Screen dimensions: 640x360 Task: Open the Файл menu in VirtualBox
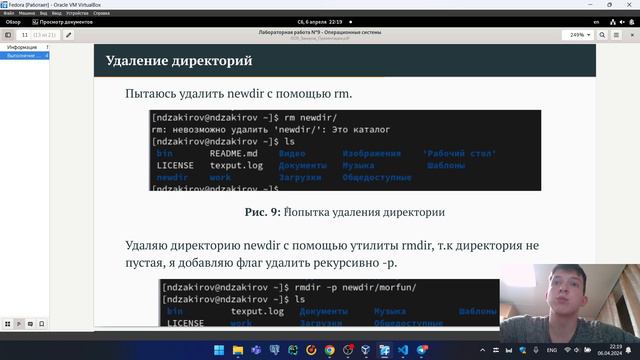tap(9, 13)
